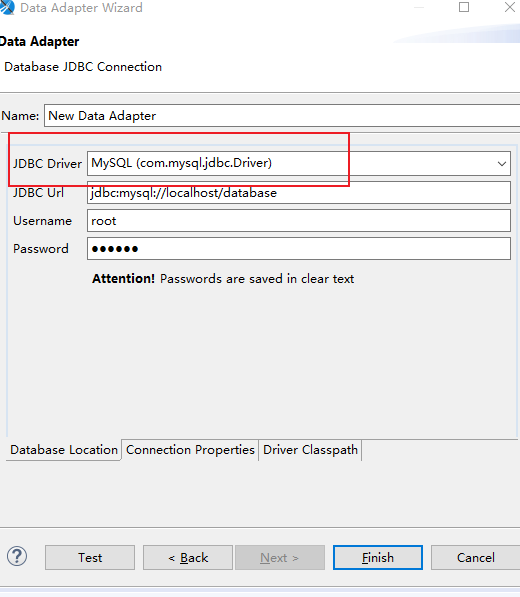This screenshot has width=520, height=597.
Task: Click the Data Adapter Wizard app icon
Action: coord(6,7)
